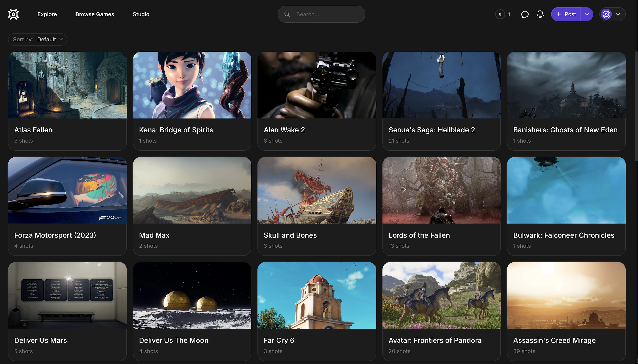Click "21 shots" under Hellblade 2
Viewport: 638px width, 364px height.
coord(399,141)
